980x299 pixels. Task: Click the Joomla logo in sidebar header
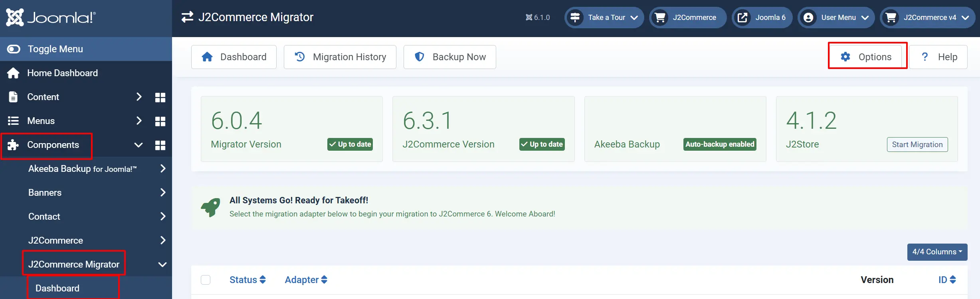(x=51, y=18)
